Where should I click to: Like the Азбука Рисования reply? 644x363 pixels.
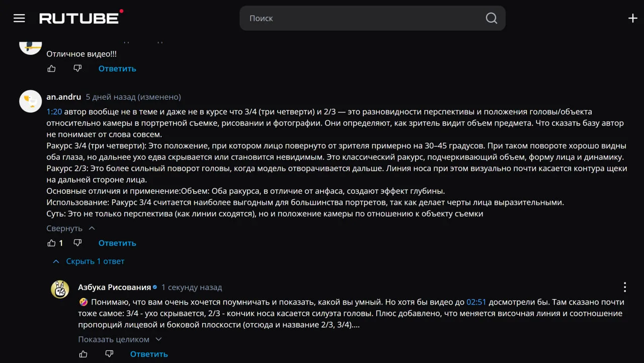(83, 354)
